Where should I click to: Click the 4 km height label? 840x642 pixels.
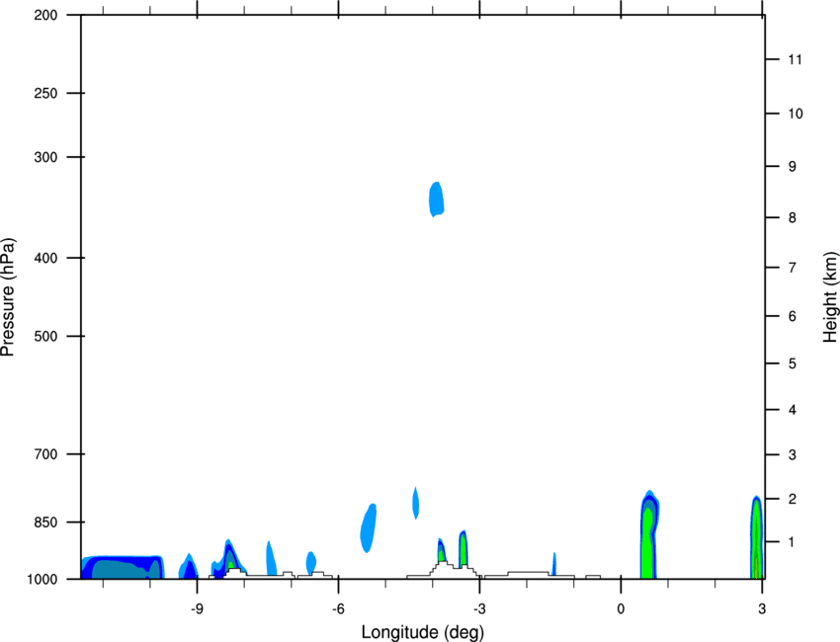tap(793, 410)
